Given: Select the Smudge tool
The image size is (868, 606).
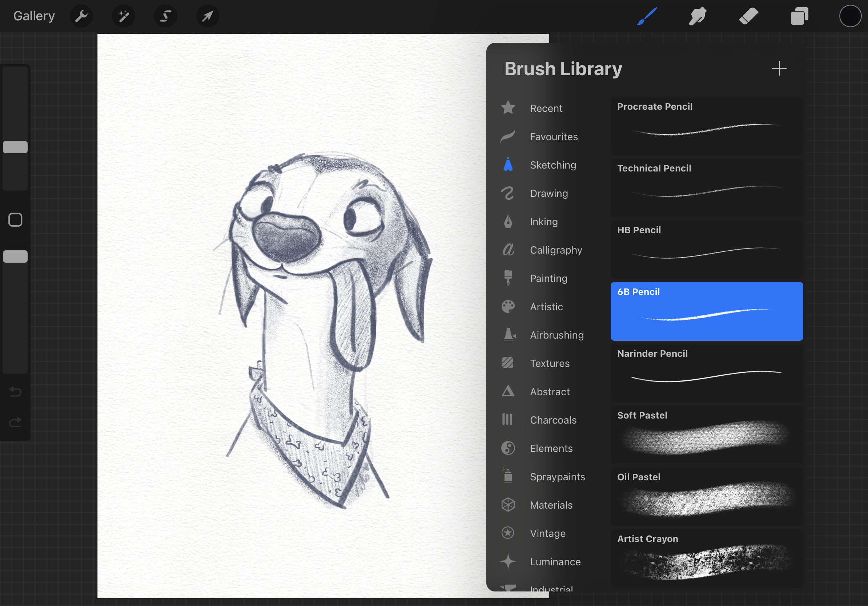Looking at the screenshot, I should [698, 16].
